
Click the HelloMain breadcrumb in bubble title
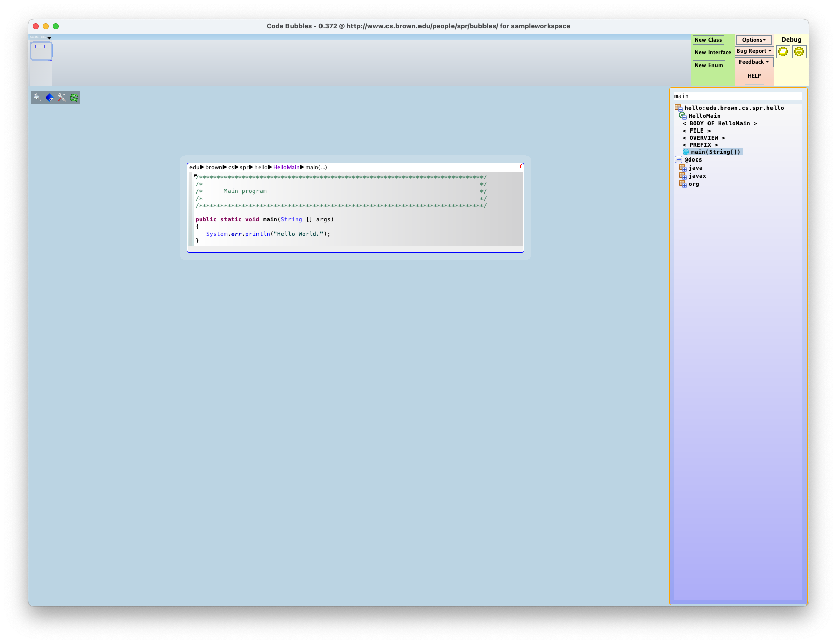click(x=286, y=167)
